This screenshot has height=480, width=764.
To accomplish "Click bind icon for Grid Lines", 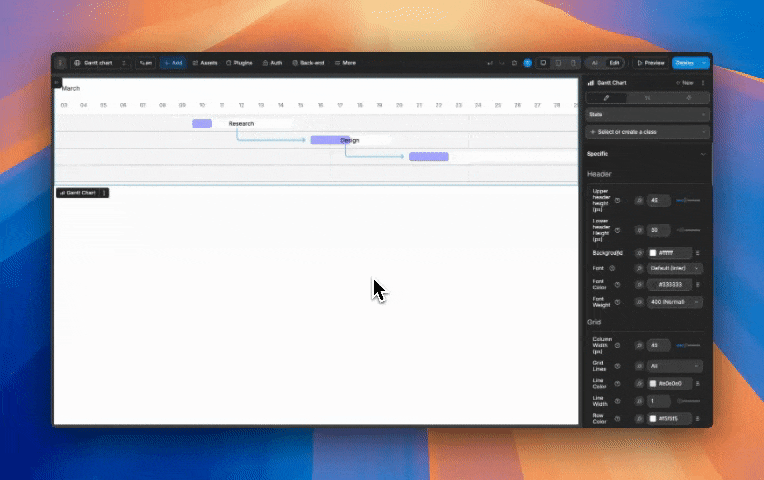I will 639,366.
